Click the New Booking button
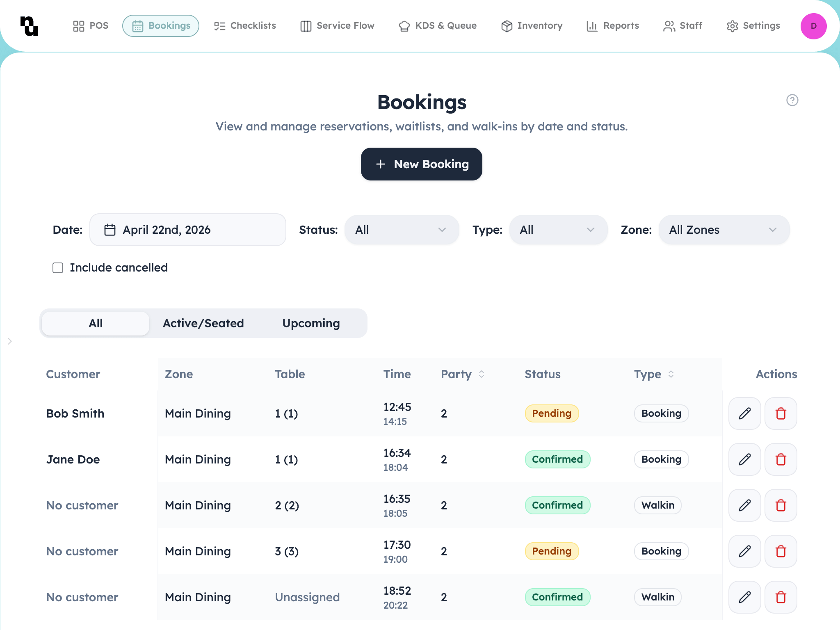 tap(421, 164)
